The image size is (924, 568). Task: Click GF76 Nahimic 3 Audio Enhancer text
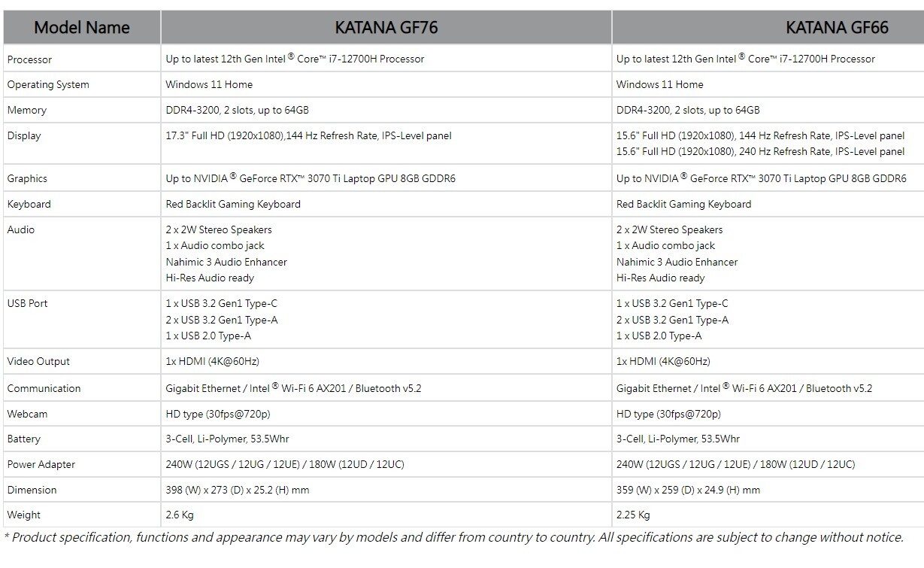(x=226, y=263)
